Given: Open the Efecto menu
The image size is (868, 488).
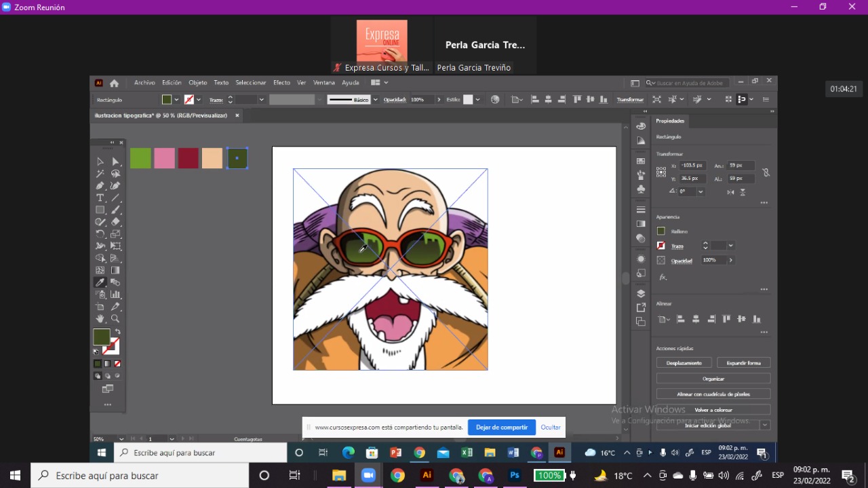Looking at the screenshot, I should click(x=281, y=83).
